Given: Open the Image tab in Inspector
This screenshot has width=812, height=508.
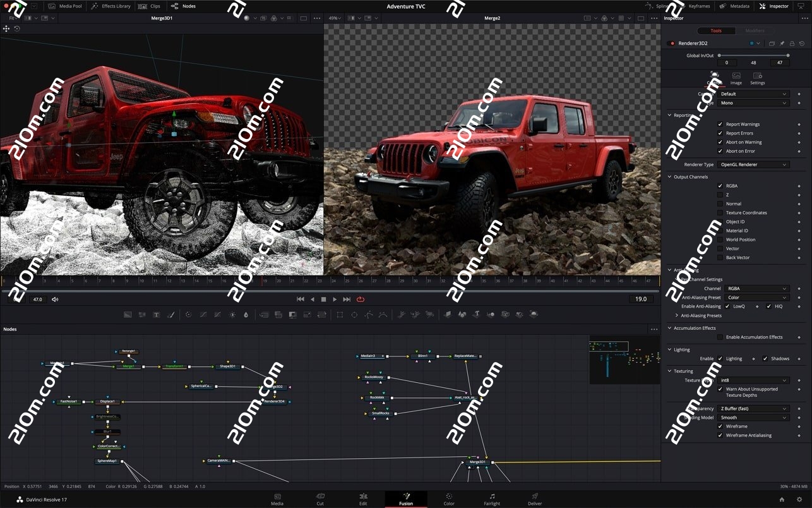Looking at the screenshot, I should [736, 78].
